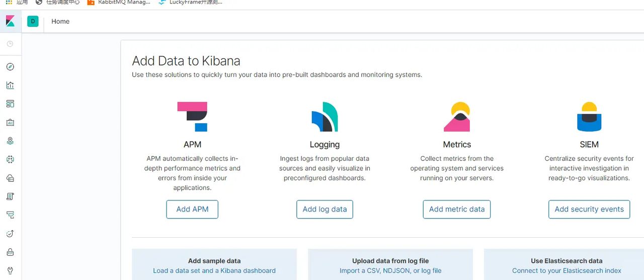
Task: Open the RabbitMQ Management bookmark
Action: pyautogui.click(x=119, y=2)
